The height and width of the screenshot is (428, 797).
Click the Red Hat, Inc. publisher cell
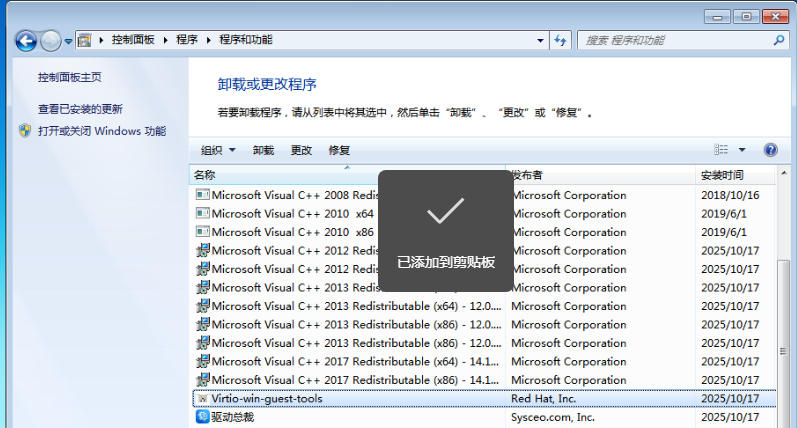(x=543, y=399)
